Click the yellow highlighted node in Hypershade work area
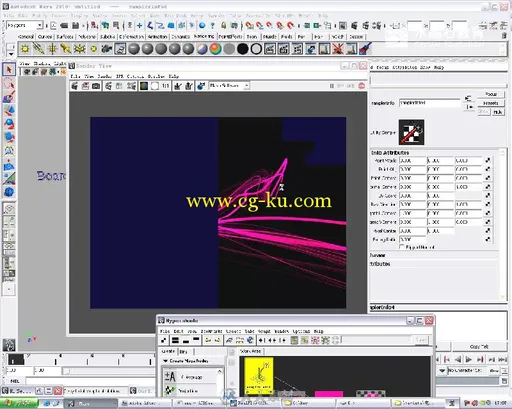Viewport: 512px width, 409px height. click(259, 376)
